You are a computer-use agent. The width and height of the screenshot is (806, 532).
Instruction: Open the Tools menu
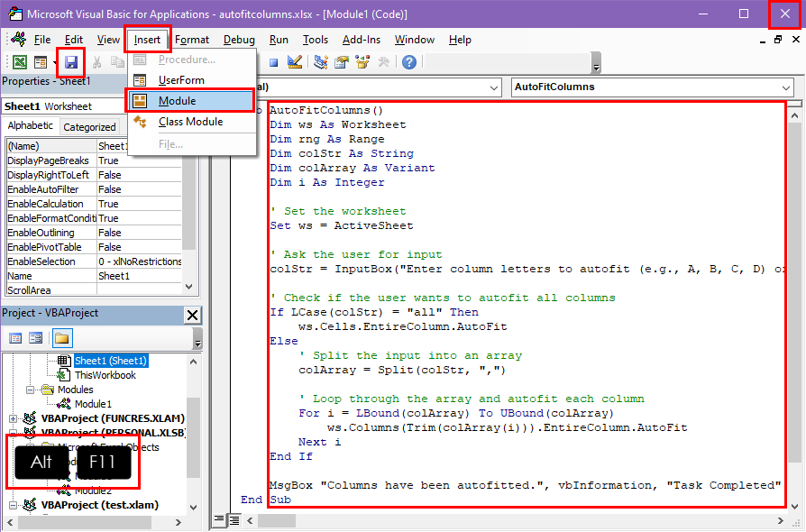[x=316, y=40]
